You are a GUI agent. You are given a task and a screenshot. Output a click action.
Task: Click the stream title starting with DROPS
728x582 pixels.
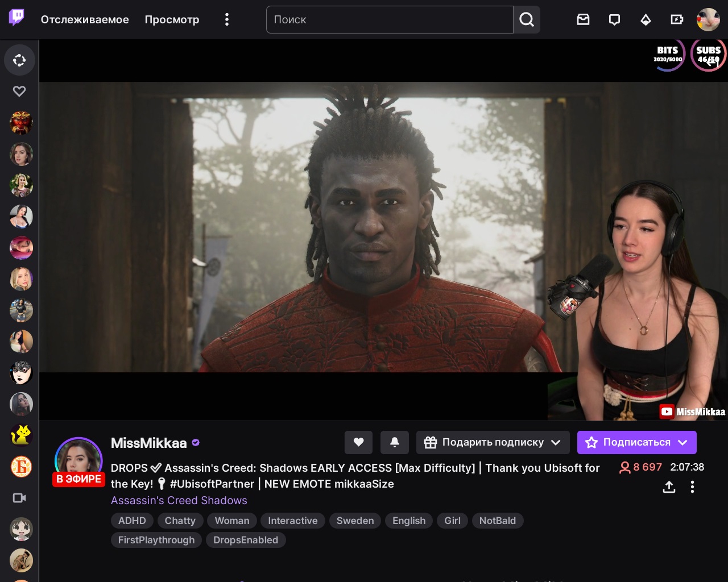[355, 476]
